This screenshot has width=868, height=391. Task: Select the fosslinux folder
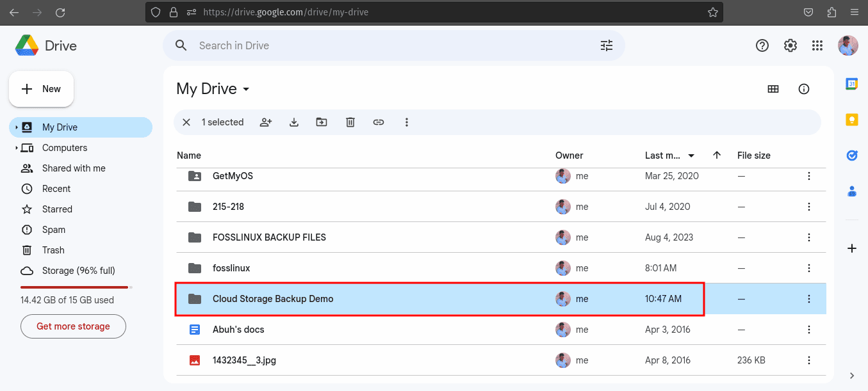501,268
